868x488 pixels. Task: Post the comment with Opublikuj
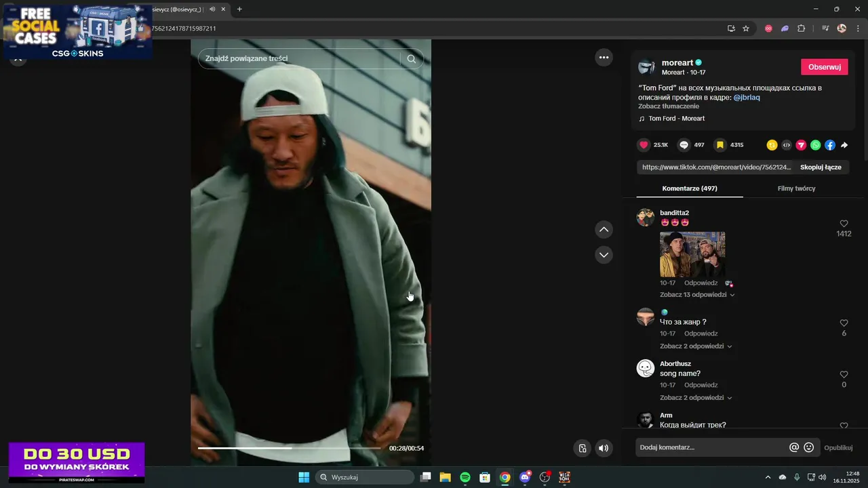tap(838, 447)
